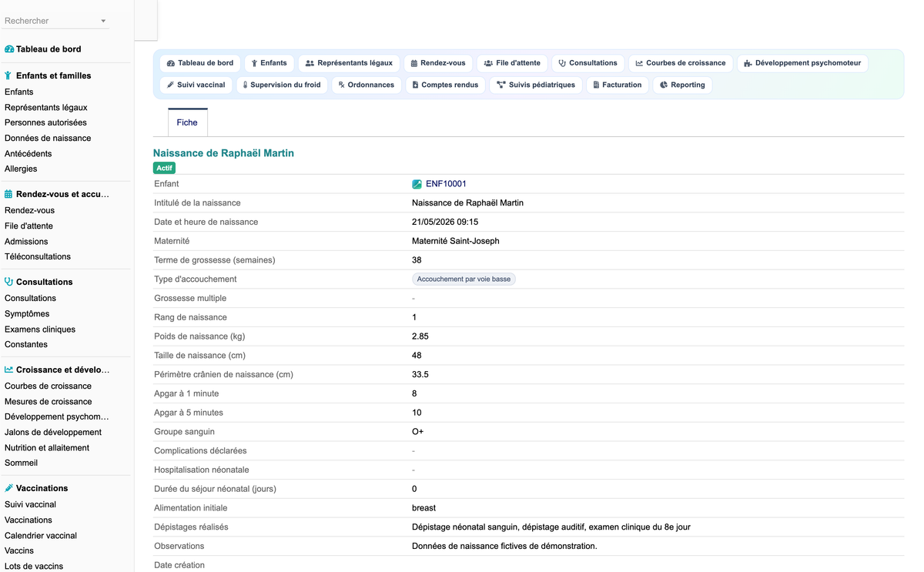Click the Actif status badge
The width and height of the screenshot is (924, 572).
coord(165,168)
